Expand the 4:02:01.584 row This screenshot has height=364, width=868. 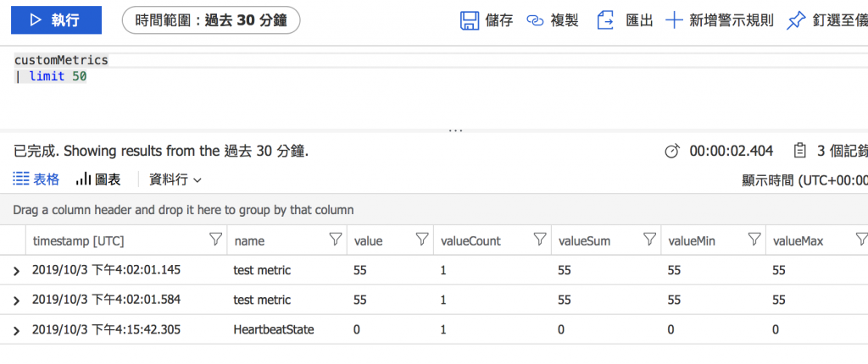tap(16, 301)
